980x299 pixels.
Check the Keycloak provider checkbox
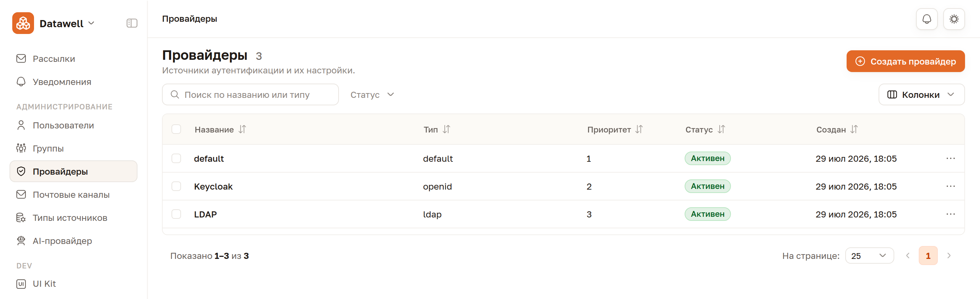click(x=176, y=186)
